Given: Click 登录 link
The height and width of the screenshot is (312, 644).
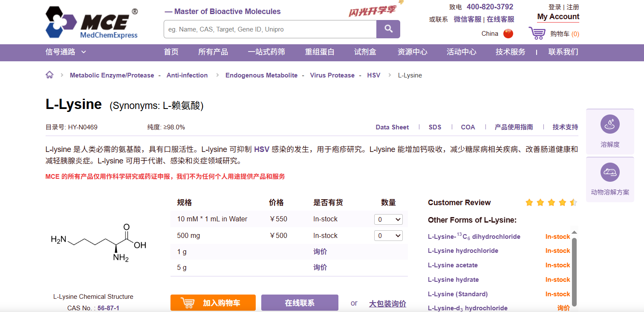Looking at the screenshot, I should coord(555,7).
